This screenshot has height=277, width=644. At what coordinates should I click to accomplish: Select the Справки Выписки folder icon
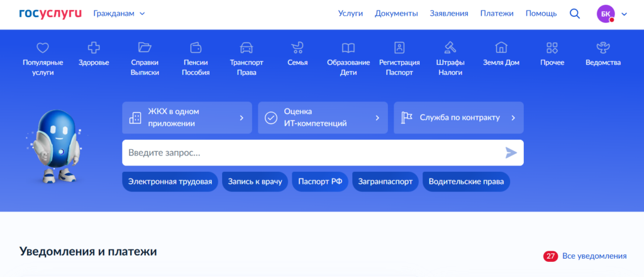coord(145,47)
